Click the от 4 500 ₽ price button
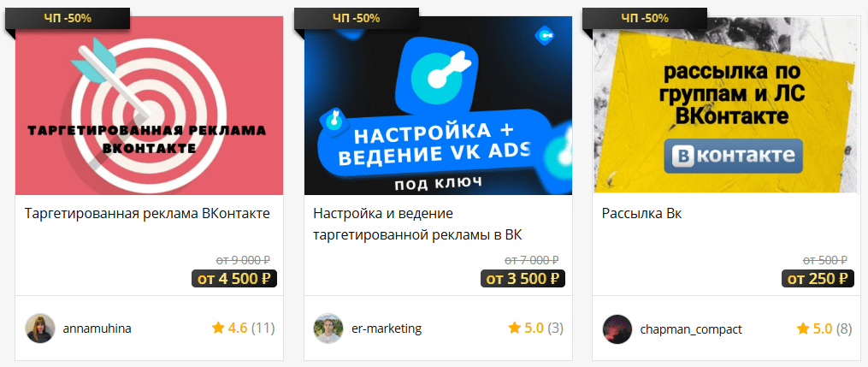The image size is (868, 367). [x=234, y=278]
